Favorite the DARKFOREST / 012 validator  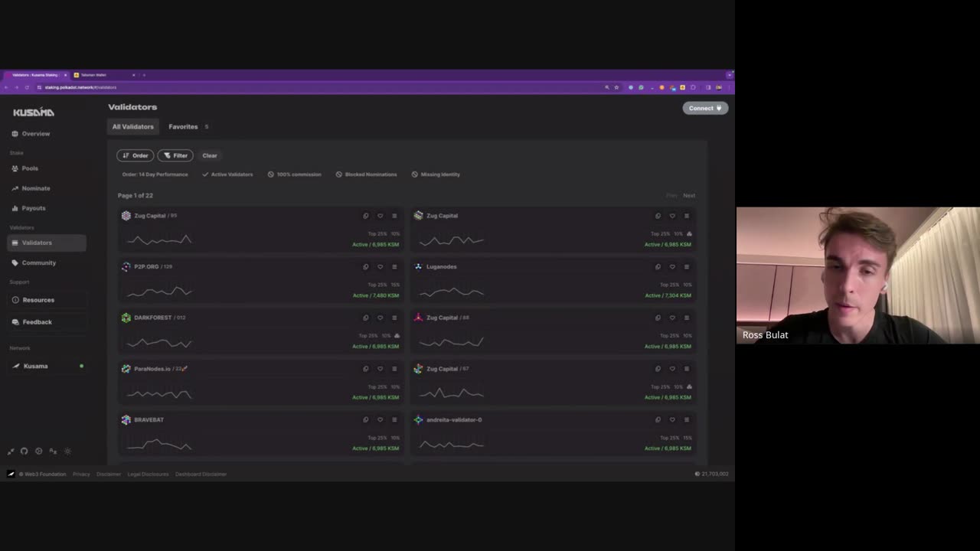coord(381,318)
